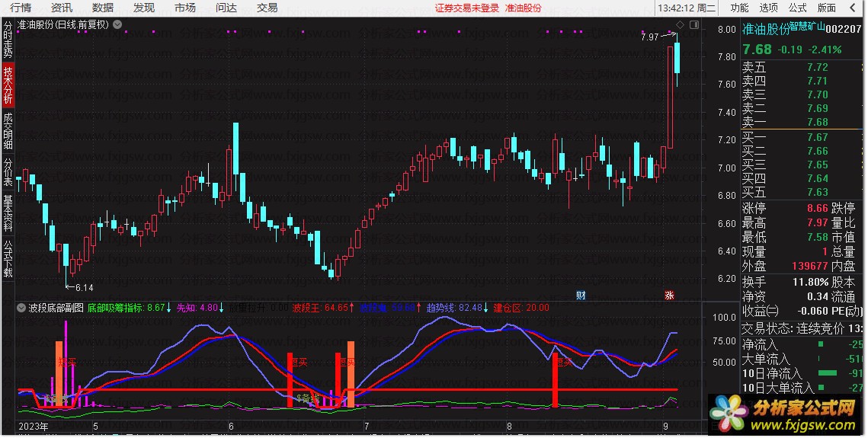
Task: Open the 资讯 menu
Action: pos(62,8)
